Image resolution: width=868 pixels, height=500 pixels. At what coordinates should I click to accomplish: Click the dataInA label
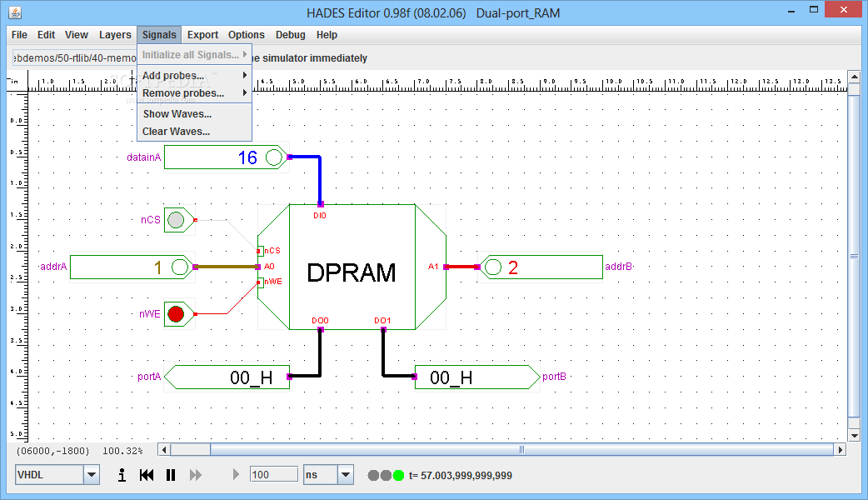click(144, 157)
